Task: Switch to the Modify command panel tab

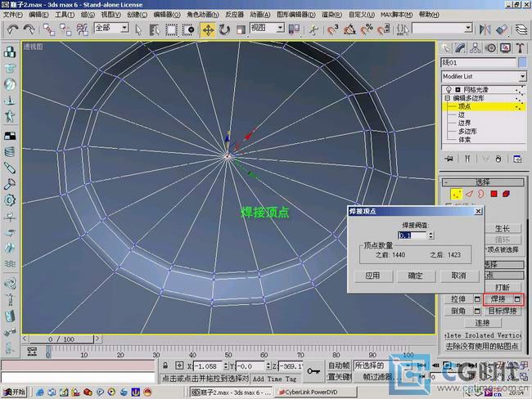Action: [x=461, y=48]
